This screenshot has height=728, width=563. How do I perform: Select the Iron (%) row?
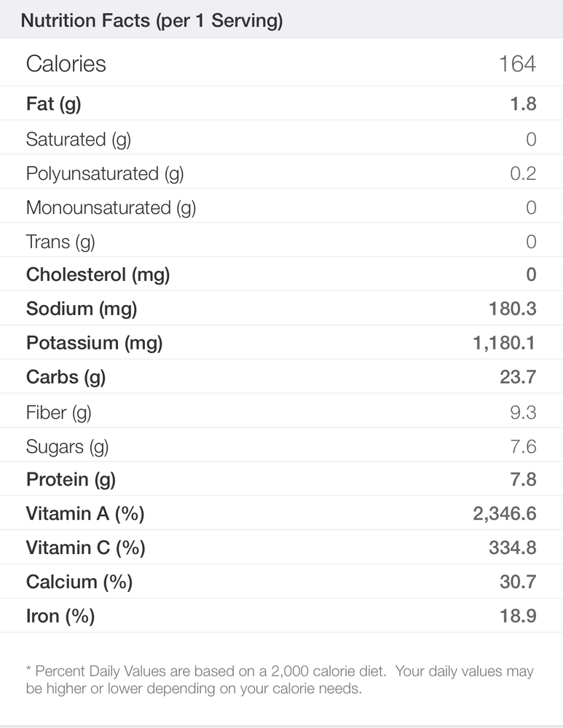pyautogui.click(x=281, y=615)
